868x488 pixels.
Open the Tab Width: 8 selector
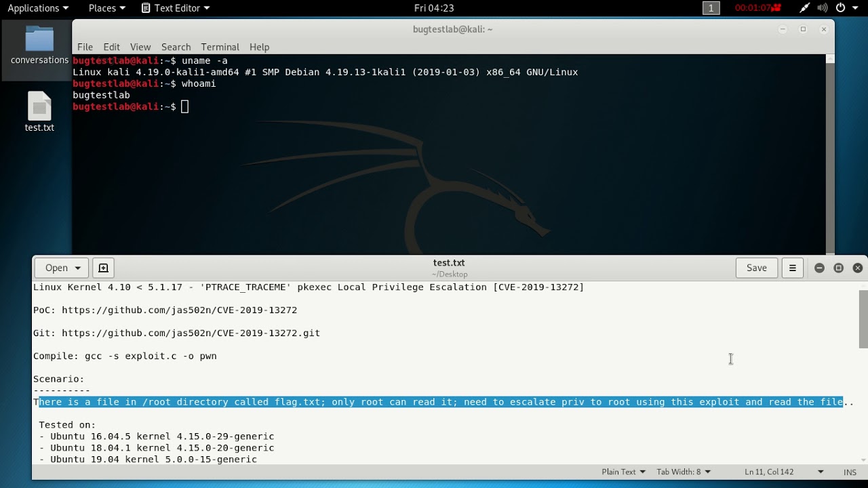pyautogui.click(x=684, y=472)
